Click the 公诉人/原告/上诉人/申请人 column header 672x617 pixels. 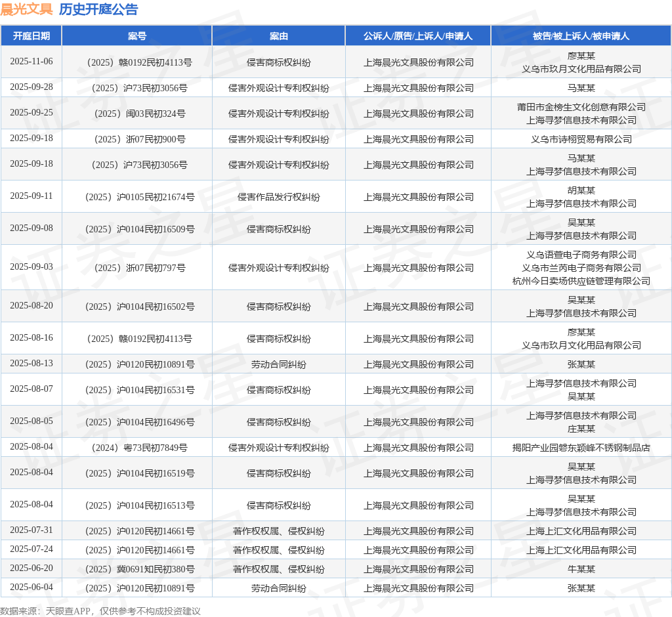pos(418,36)
